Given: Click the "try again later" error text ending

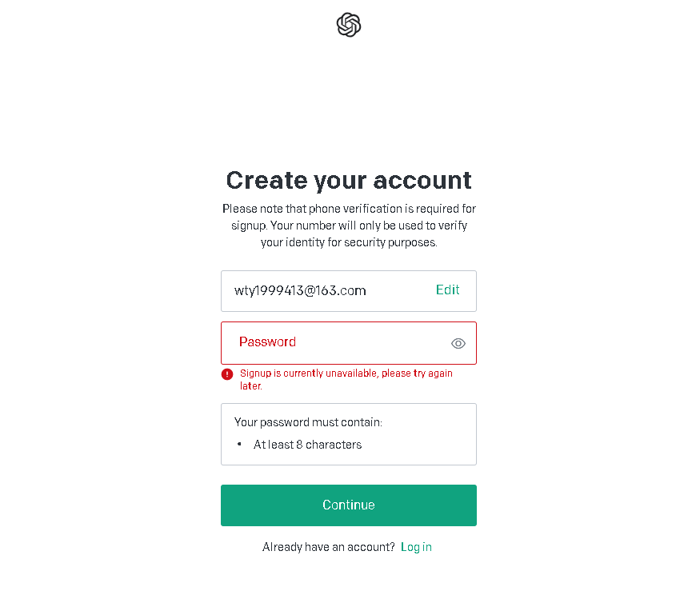Looking at the screenshot, I should [251, 386].
